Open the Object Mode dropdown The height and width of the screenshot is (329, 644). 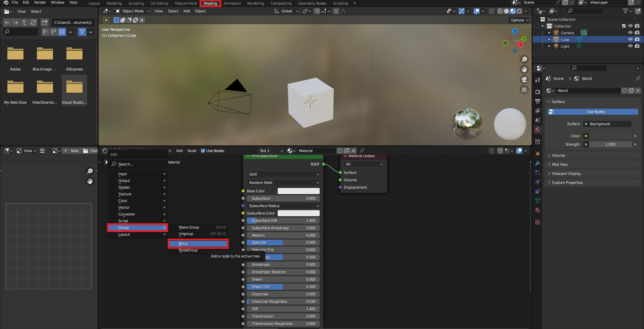[132, 11]
